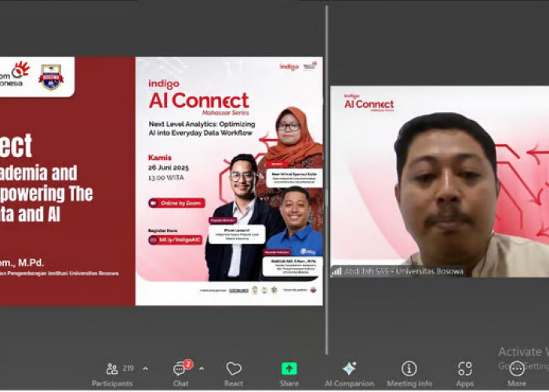Click the red unread chat badge

click(x=188, y=365)
